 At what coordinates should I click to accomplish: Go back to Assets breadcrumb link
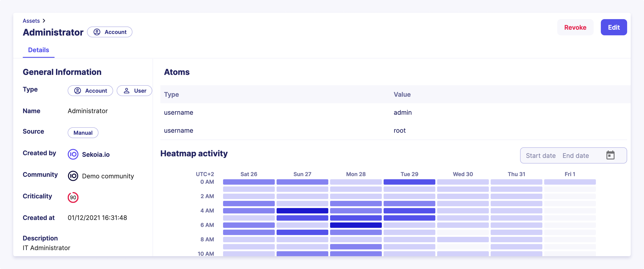pos(31,21)
